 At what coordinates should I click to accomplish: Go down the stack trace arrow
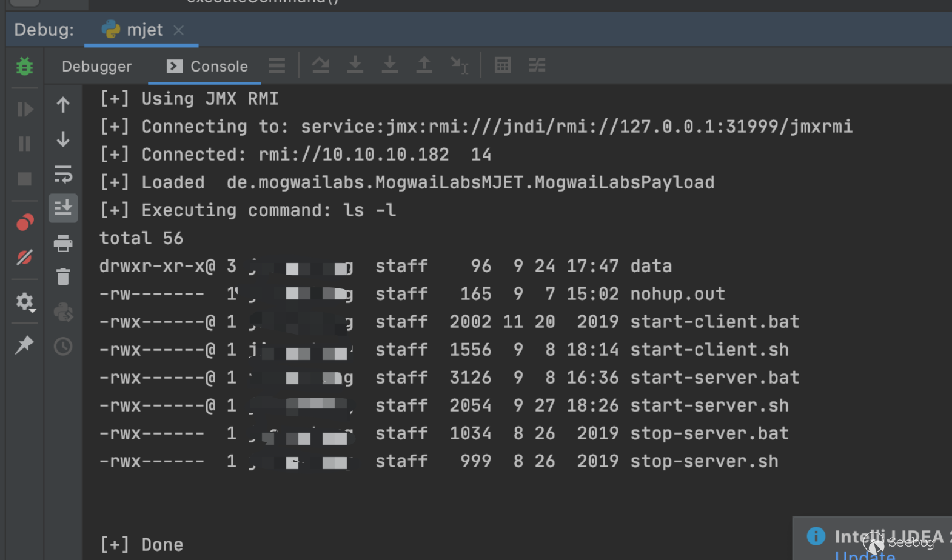pyautogui.click(x=63, y=139)
